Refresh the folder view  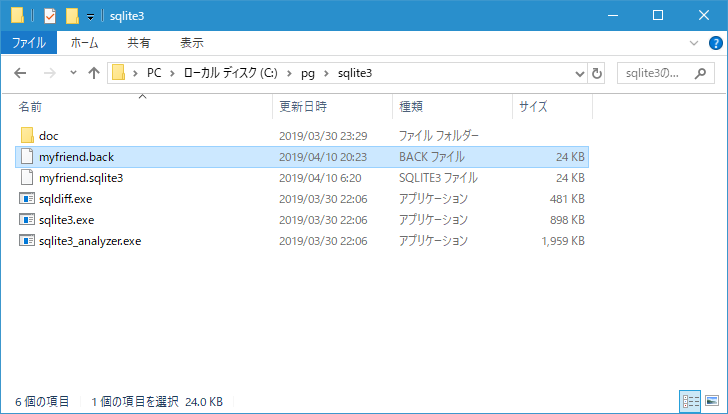pyautogui.click(x=597, y=73)
